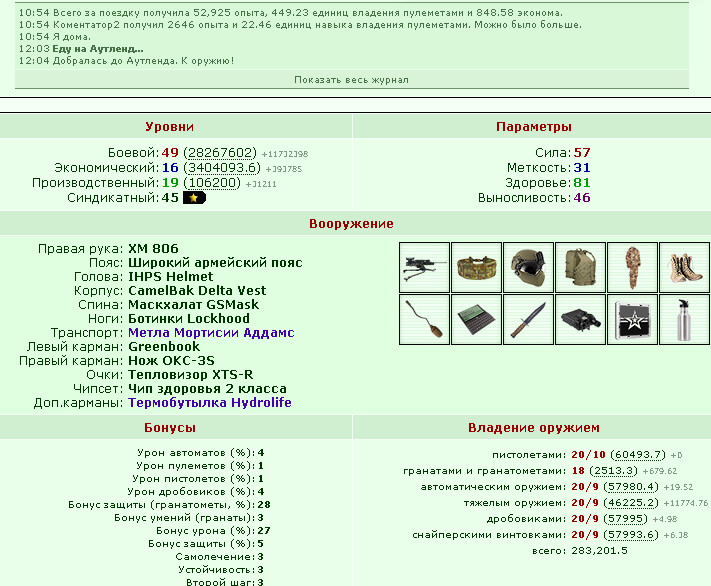The image size is (711, 586).
Task: Click the Morticia Addams broom icon
Action: click(x=424, y=319)
